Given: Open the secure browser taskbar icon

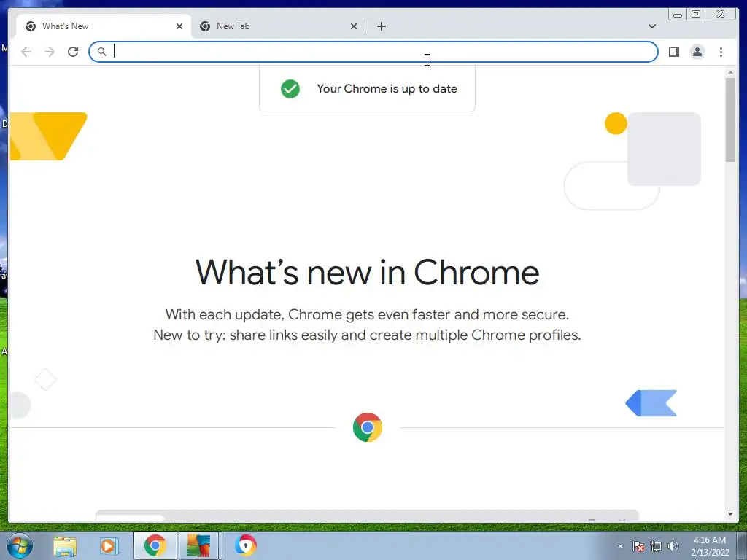Looking at the screenshot, I should pos(245,545).
